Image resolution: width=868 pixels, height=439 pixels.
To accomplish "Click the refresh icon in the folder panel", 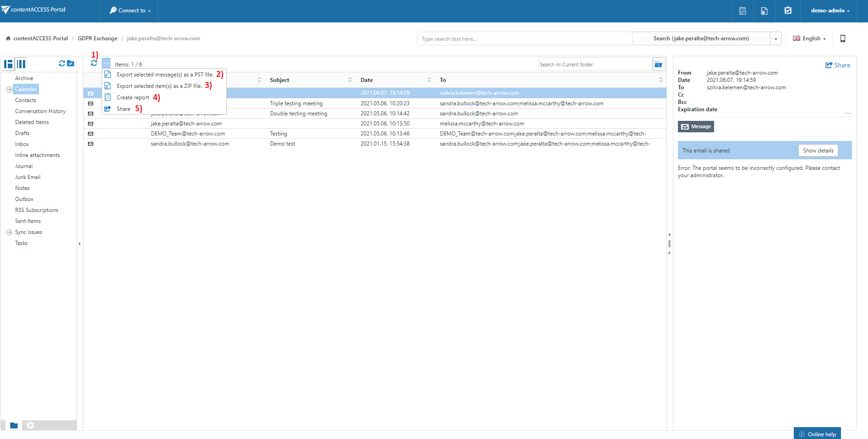I will tap(62, 64).
